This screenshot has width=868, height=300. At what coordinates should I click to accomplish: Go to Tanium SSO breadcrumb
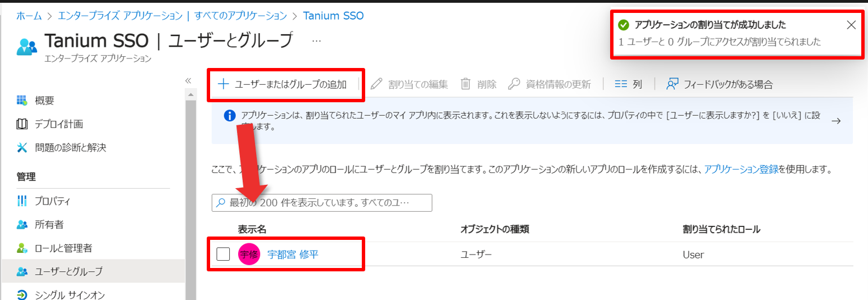click(x=333, y=16)
